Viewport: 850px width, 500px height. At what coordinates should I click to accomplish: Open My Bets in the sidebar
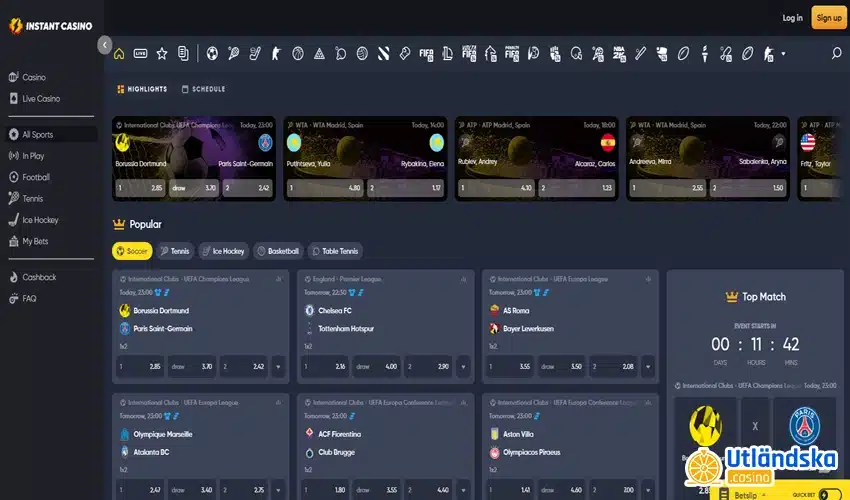point(52,241)
